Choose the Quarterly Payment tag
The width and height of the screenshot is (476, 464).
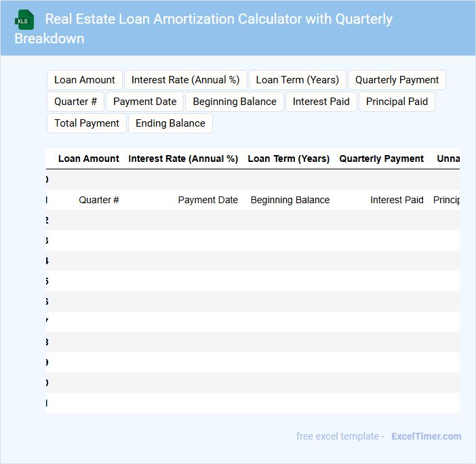(x=397, y=80)
